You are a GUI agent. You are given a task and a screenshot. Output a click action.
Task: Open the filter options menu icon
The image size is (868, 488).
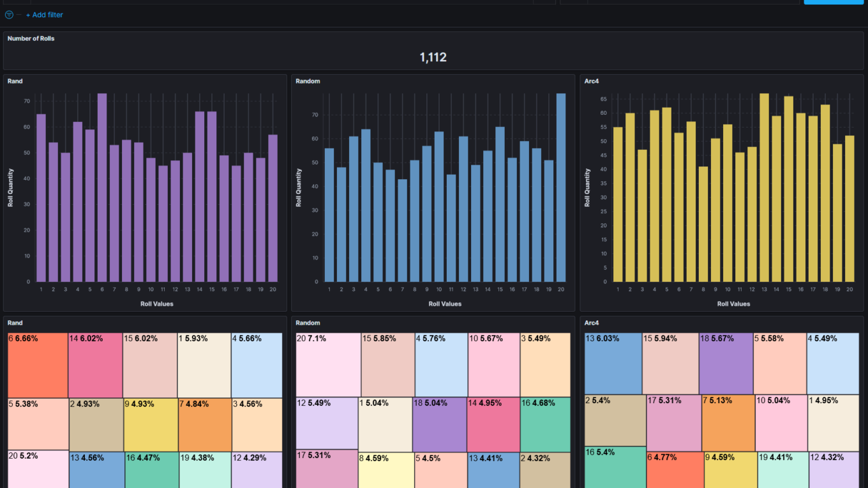coord(9,15)
